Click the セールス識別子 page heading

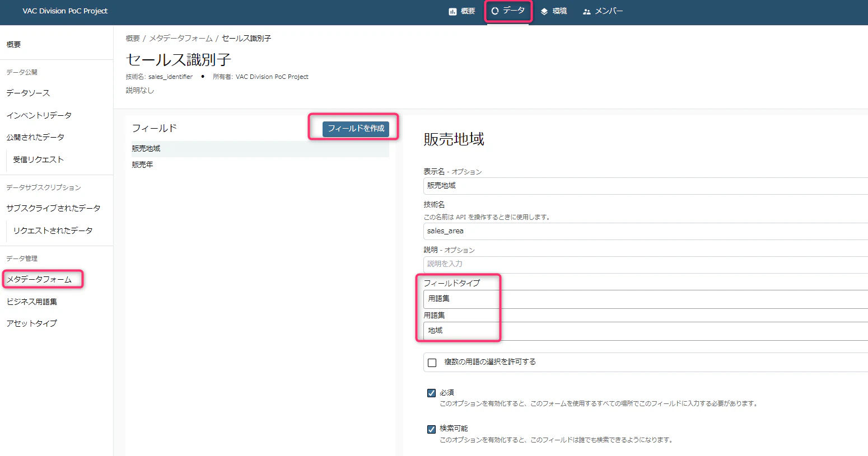(x=179, y=60)
